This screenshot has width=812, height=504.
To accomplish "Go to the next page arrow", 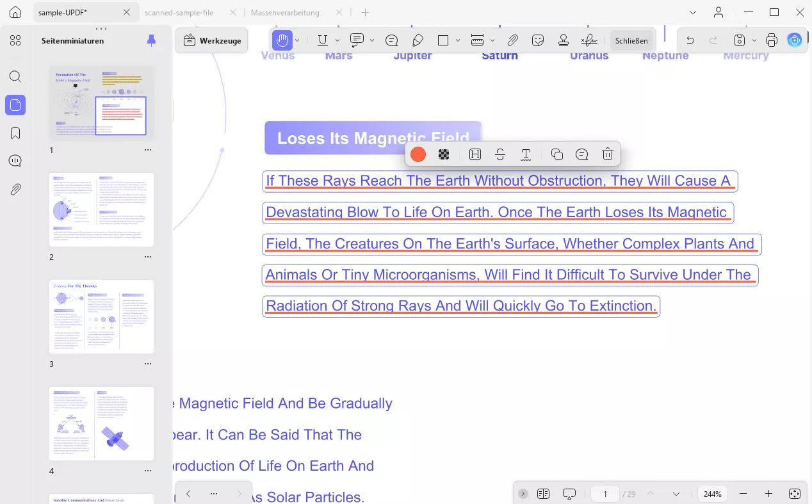I will [676, 494].
